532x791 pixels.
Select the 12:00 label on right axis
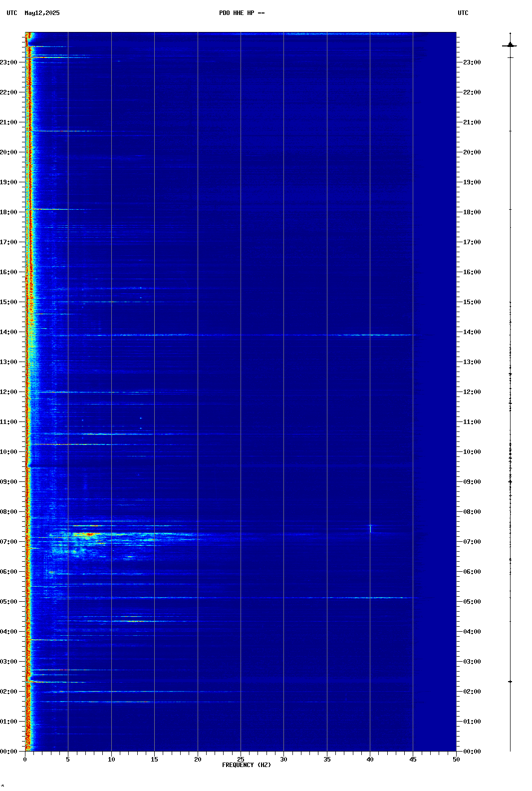[x=472, y=392]
